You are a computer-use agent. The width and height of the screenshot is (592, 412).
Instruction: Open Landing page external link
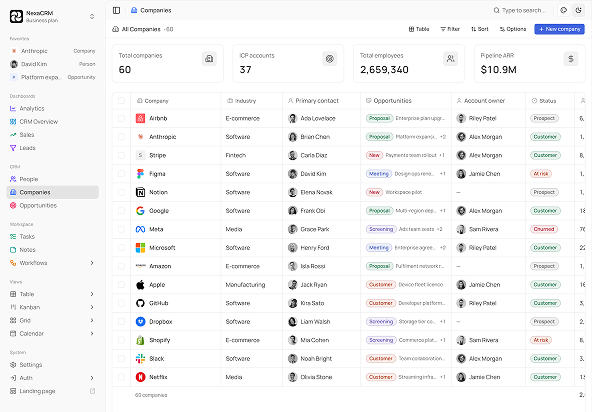pos(52,391)
